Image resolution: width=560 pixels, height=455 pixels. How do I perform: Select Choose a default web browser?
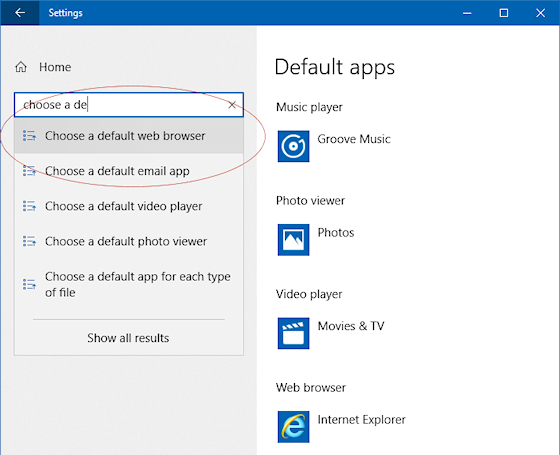tap(129, 136)
